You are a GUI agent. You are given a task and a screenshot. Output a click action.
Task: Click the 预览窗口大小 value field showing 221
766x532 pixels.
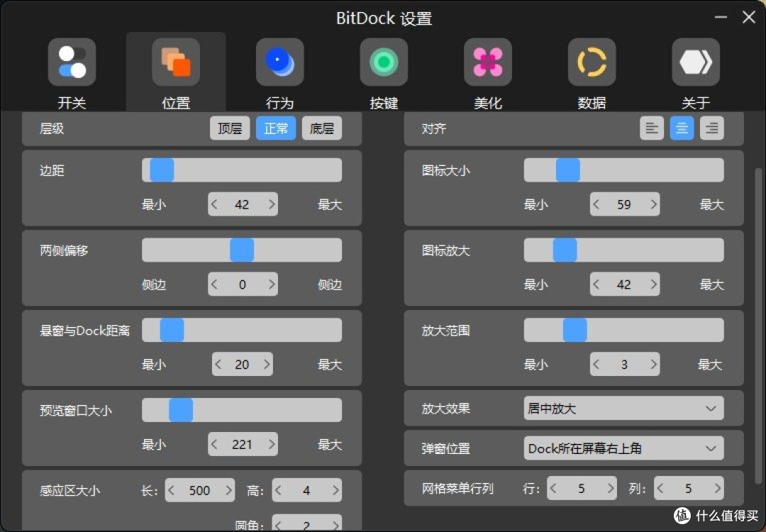pos(243,445)
